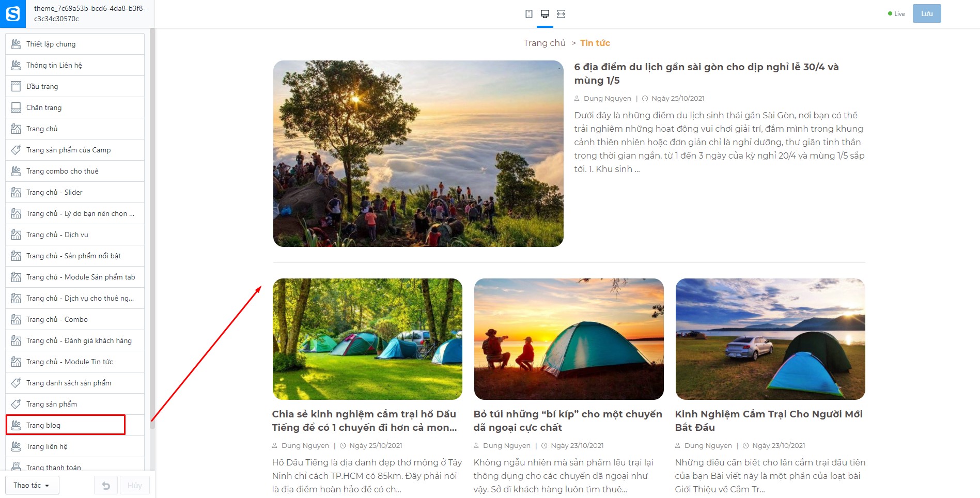
Task: Click the sidebar vertical scrollbar
Action: click(152, 227)
